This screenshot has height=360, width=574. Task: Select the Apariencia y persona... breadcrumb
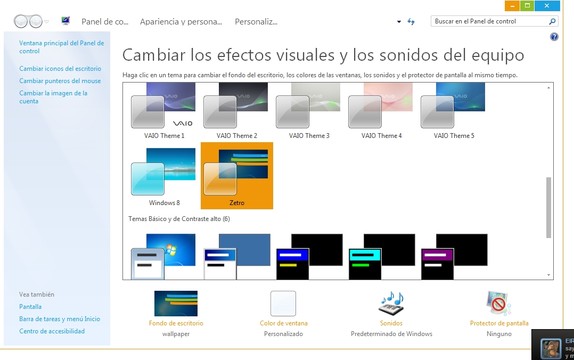coord(181,22)
